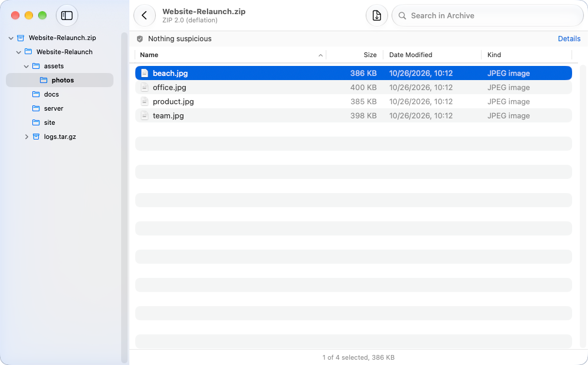Click the sidebar vertical scrollbar

pos(125,197)
